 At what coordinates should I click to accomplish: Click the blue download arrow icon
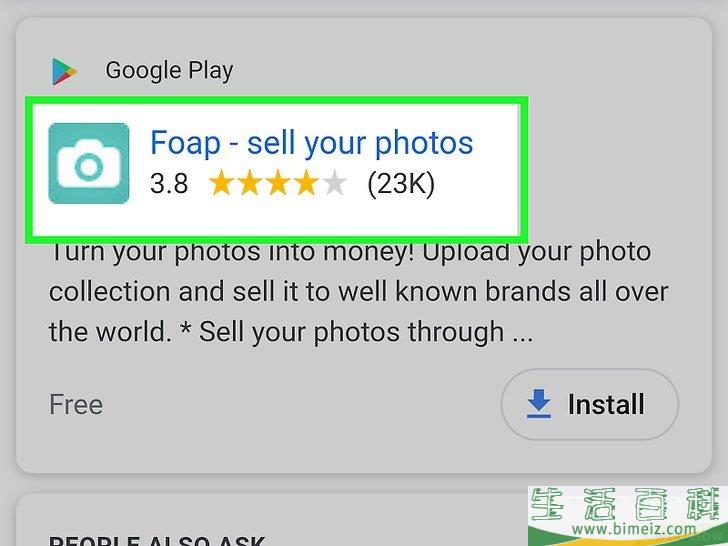(x=539, y=404)
